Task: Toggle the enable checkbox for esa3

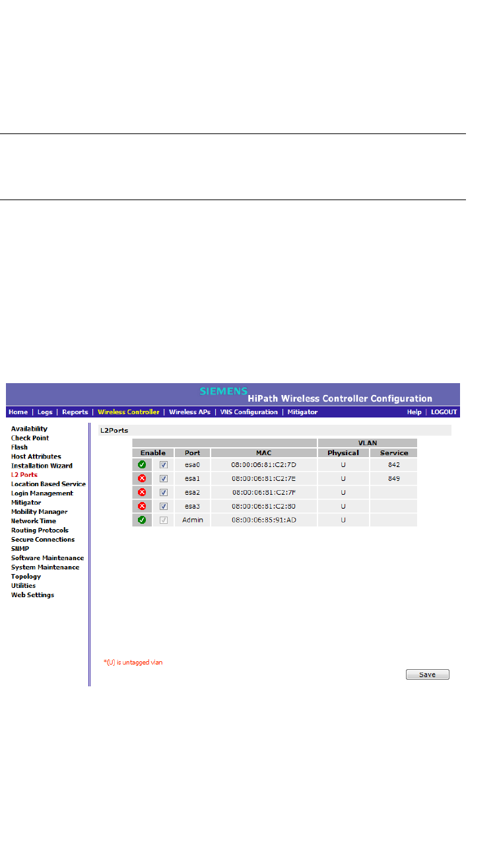Action: 164,506
